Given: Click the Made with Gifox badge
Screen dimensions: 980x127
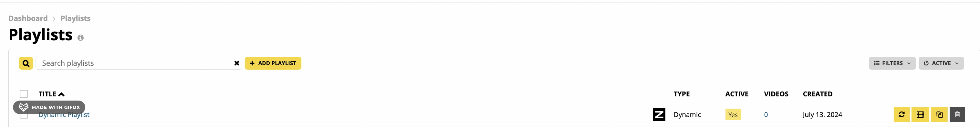Looking at the screenshot, I should click(49, 107).
